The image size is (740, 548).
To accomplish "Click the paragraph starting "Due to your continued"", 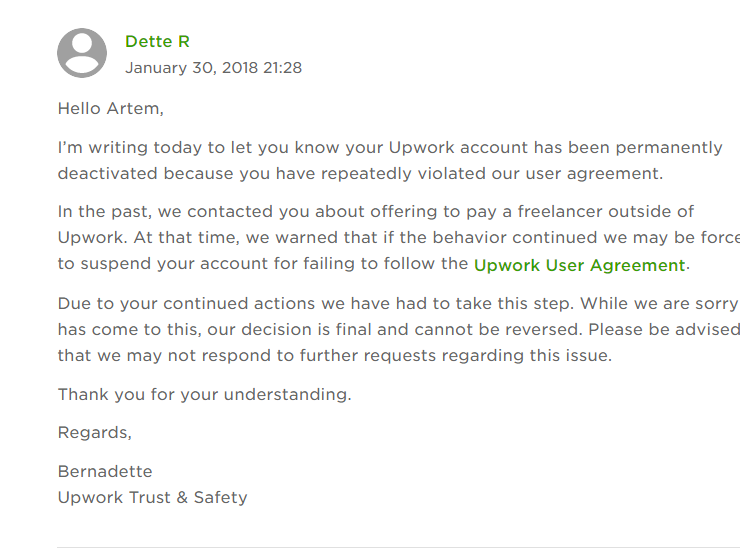I will (x=399, y=329).
